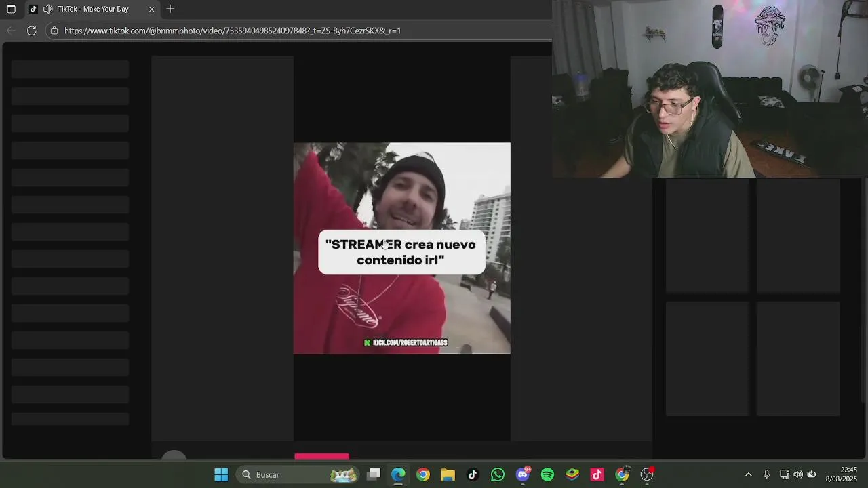Click the Buscar taskbar search box
This screenshot has width=868, height=488.
coord(298,474)
